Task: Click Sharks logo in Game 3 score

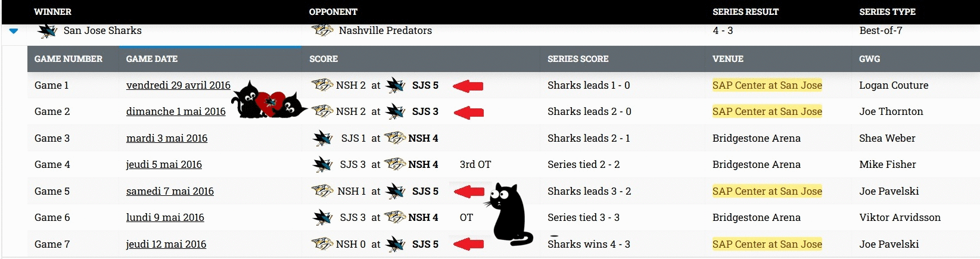Action: pyautogui.click(x=322, y=138)
